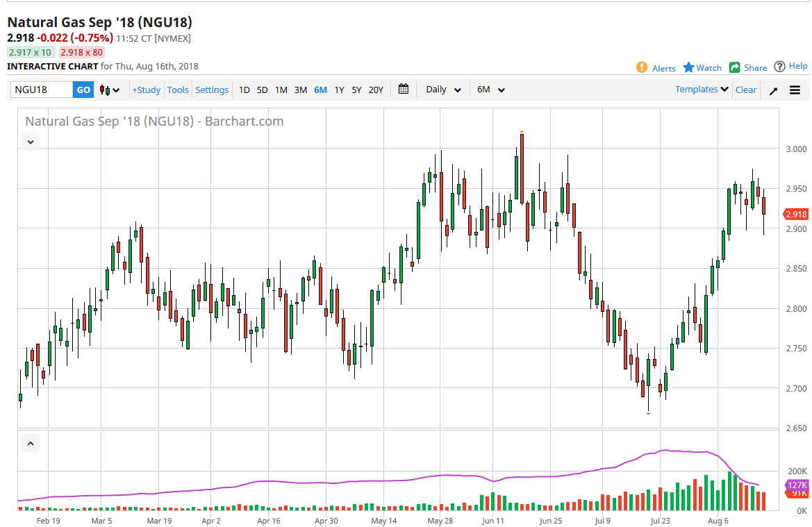Screen dimensions: 812x527
Task: Open the candlestick chart type selector
Action: point(110,90)
